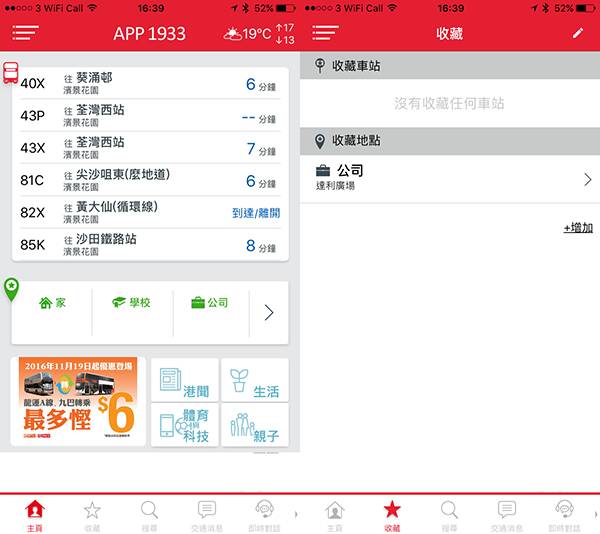Viewport: 600px width, 534px height.
Task: Switch to 收藏 star tab on left screen
Action: [92, 516]
